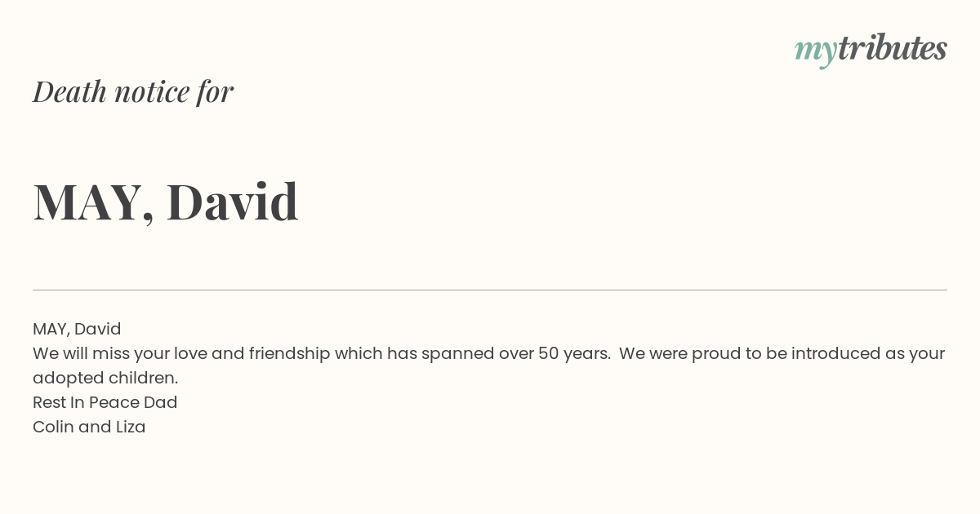Click the dark "tributes" in the logo
Image resolution: width=980 pixels, height=514 pixels.
click(893, 47)
